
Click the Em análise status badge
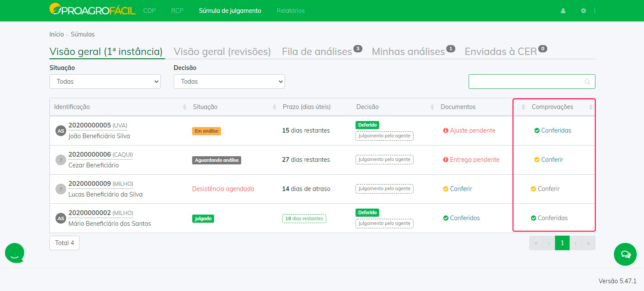(206, 131)
